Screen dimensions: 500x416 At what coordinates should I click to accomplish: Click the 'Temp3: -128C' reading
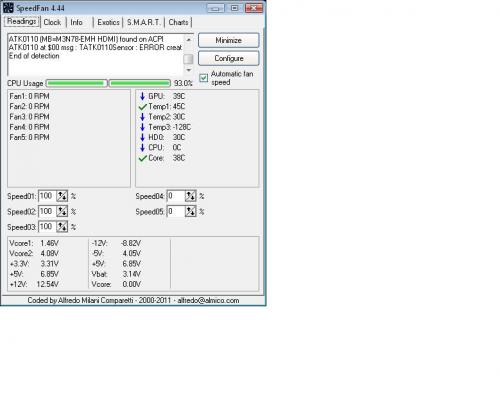pos(169,127)
